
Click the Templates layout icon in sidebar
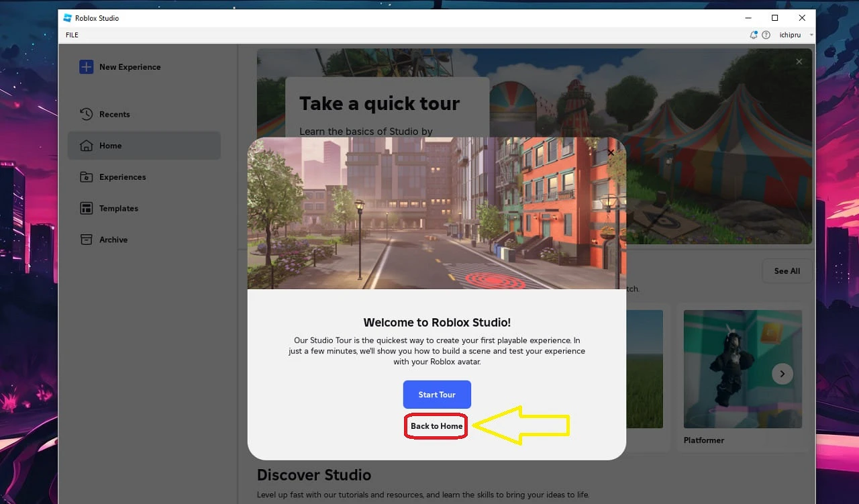coord(86,208)
